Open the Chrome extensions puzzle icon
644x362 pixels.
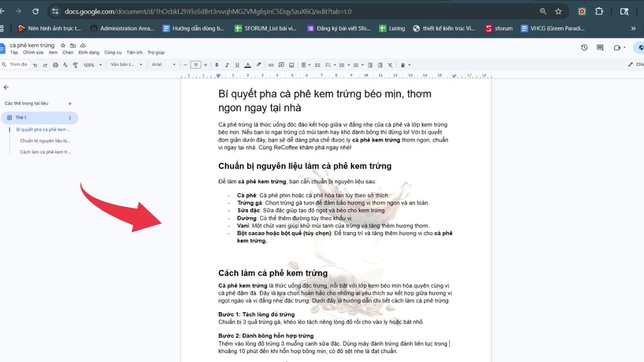(599, 11)
